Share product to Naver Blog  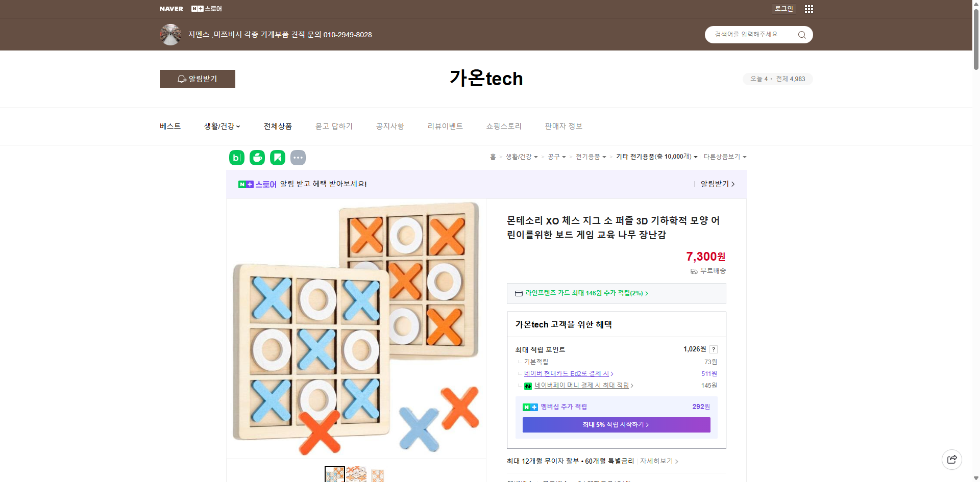tap(236, 158)
